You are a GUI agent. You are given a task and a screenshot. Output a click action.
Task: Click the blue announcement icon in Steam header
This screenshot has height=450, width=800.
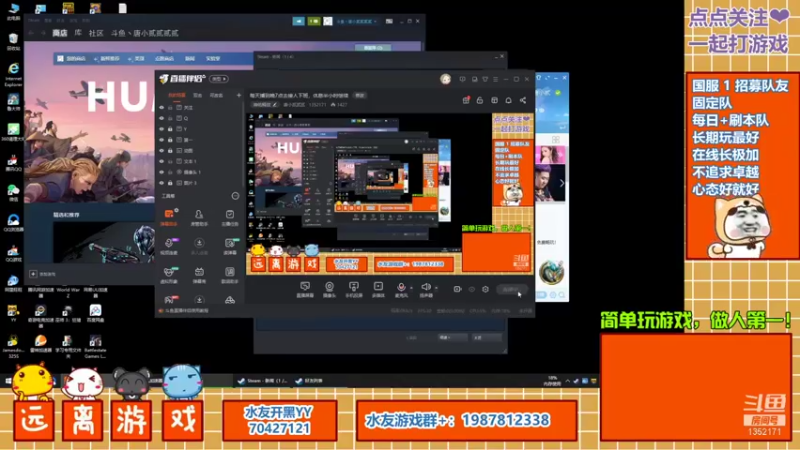[298, 21]
